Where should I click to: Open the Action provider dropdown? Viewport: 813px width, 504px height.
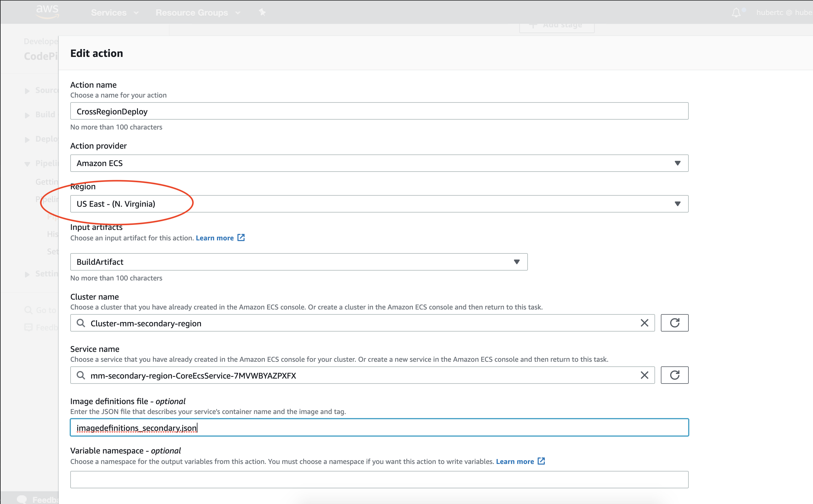point(379,163)
